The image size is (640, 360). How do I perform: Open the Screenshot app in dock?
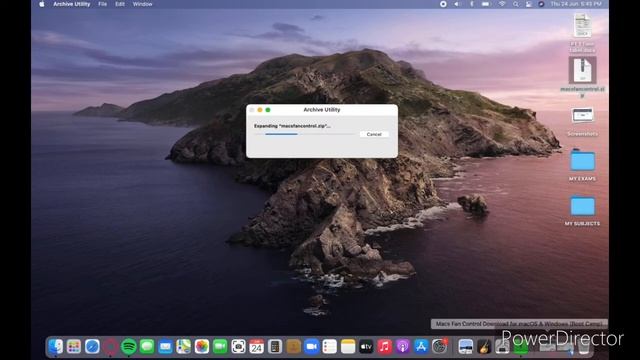[238, 347]
